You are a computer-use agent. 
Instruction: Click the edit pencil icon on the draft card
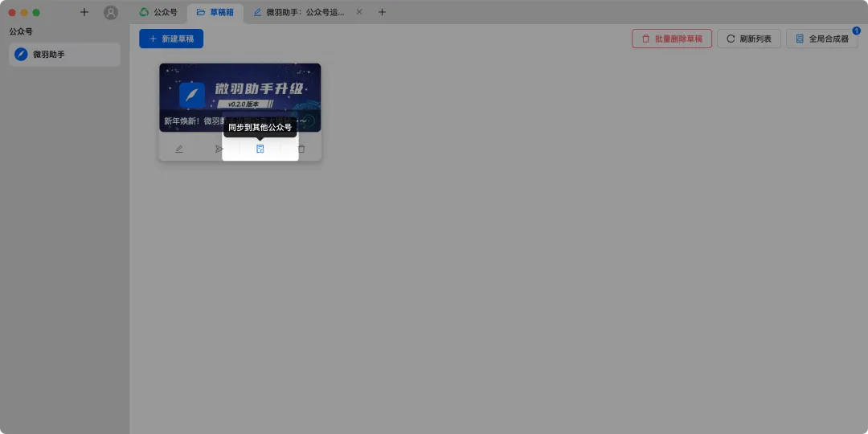point(178,149)
